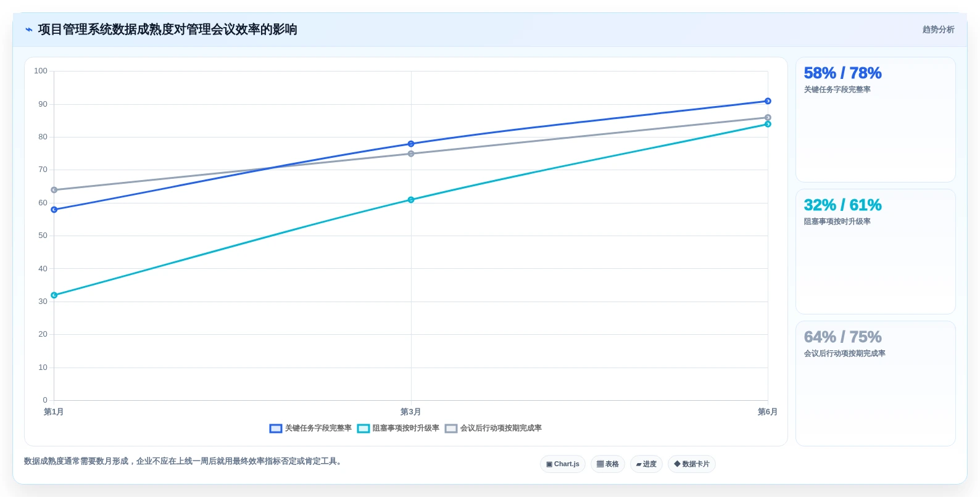980x497 pixels.
Task: Click the y-axis label 50
Action: (43, 236)
